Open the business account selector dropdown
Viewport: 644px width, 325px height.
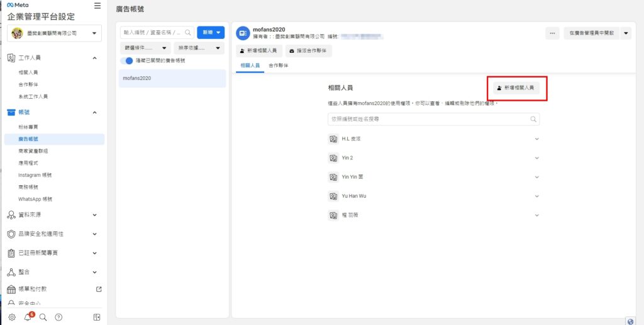(54, 33)
